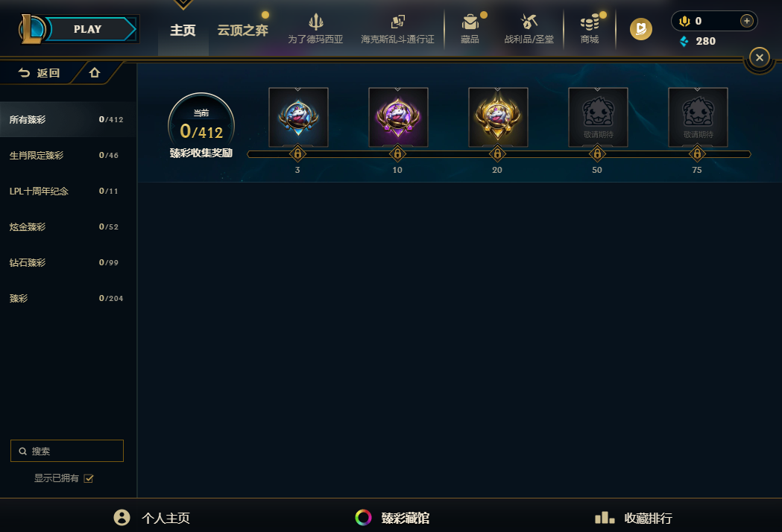Viewport: 782px width, 532px height.
Task: Click the lock marker at milestone 3
Action: click(x=297, y=154)
